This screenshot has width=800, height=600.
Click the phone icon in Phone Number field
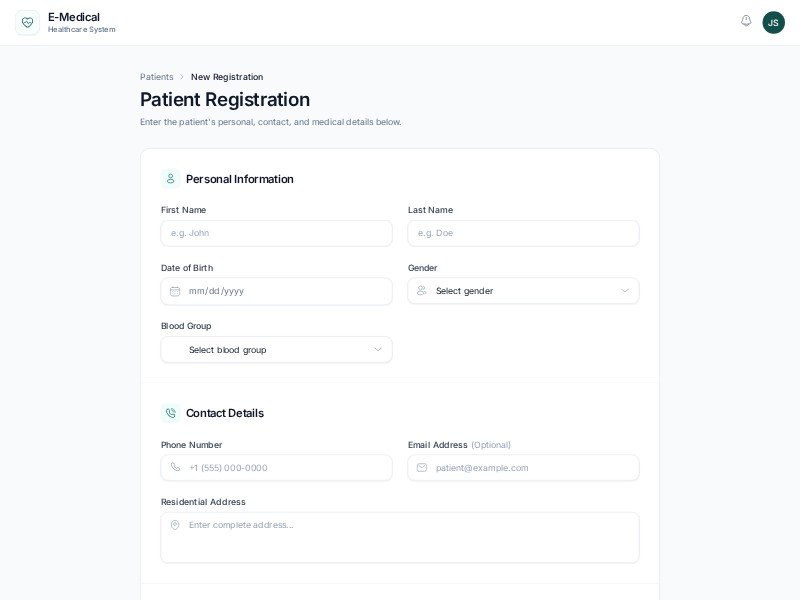click(175, 468)
